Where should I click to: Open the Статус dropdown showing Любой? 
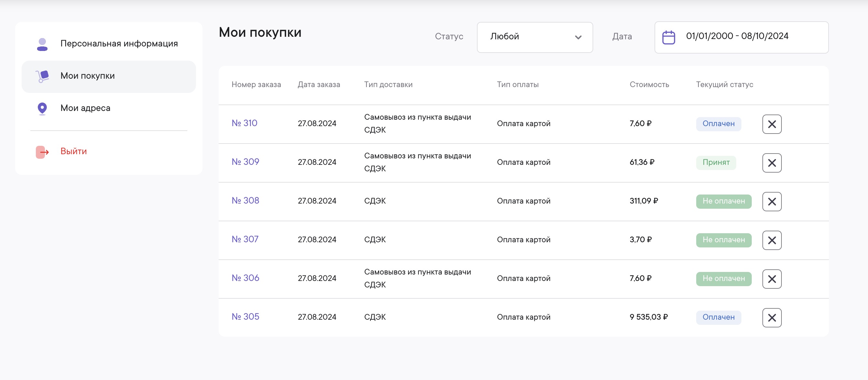coord(535,37)
